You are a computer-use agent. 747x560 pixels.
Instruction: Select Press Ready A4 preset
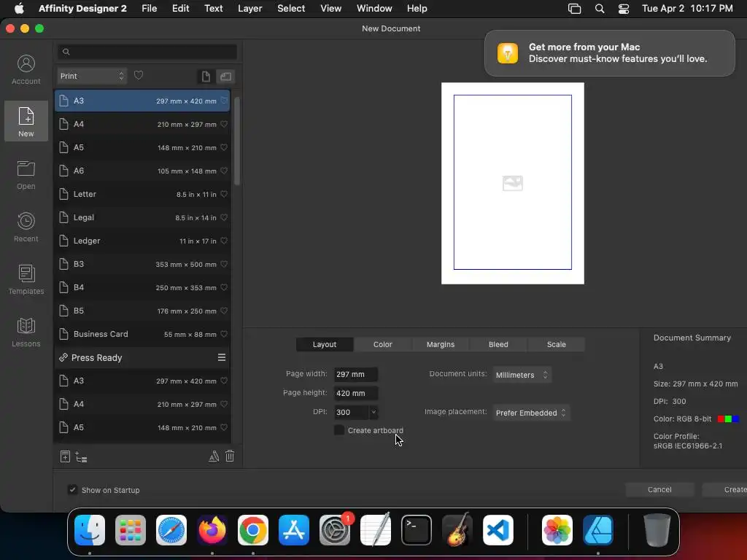point(142,404)
